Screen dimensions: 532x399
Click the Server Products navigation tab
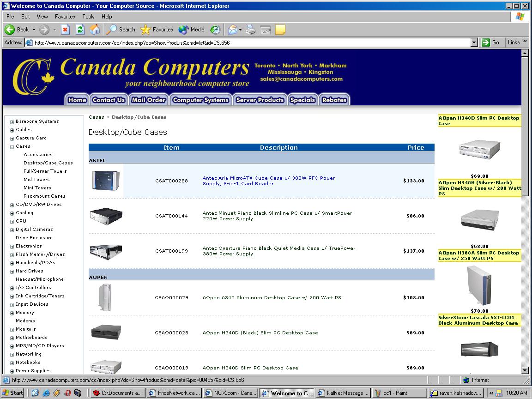tap(260, 100)
